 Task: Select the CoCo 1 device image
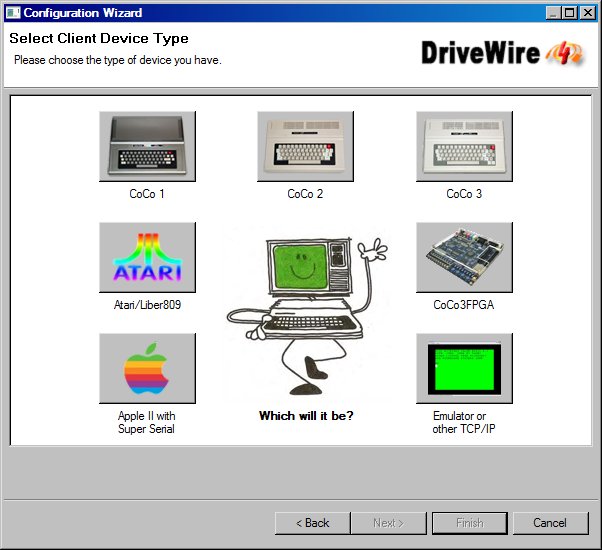point(147,146)
